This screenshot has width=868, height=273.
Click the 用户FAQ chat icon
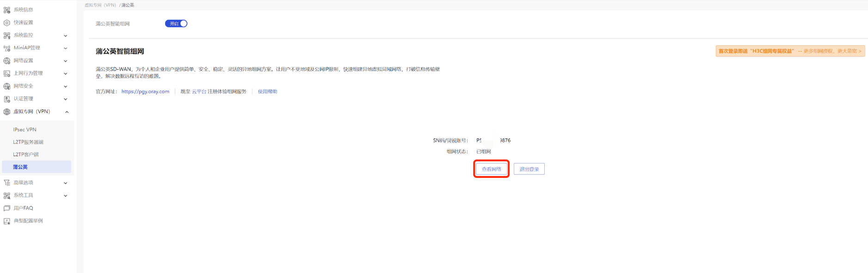coord(7,208)
